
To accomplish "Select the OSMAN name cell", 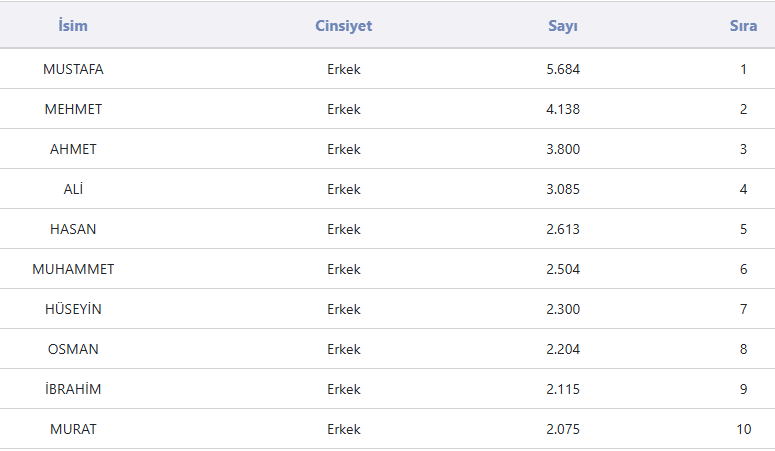I will [73, 349].
